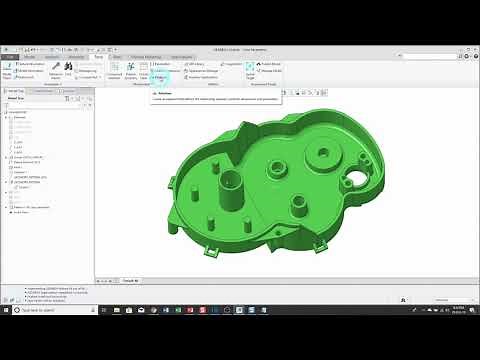Open the selection filter dropdown
480x360 pixels.
[454, 300]
